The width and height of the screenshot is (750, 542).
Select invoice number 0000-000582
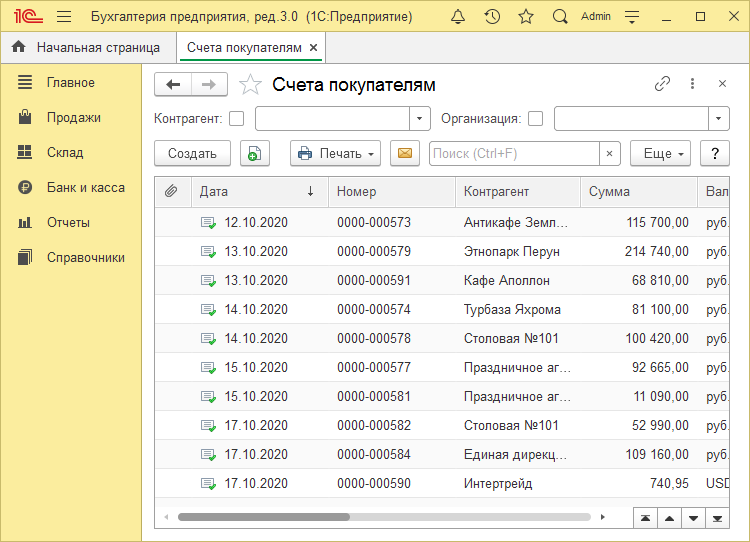(x=374, y=425)
